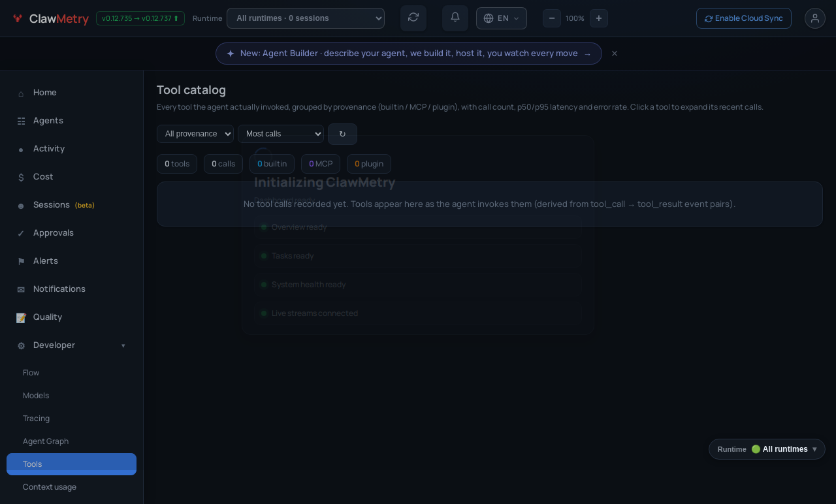Open Approvals page in sidebar
Image resolution: width=836 pixels, height=504 pixels.
click(72, 233)
